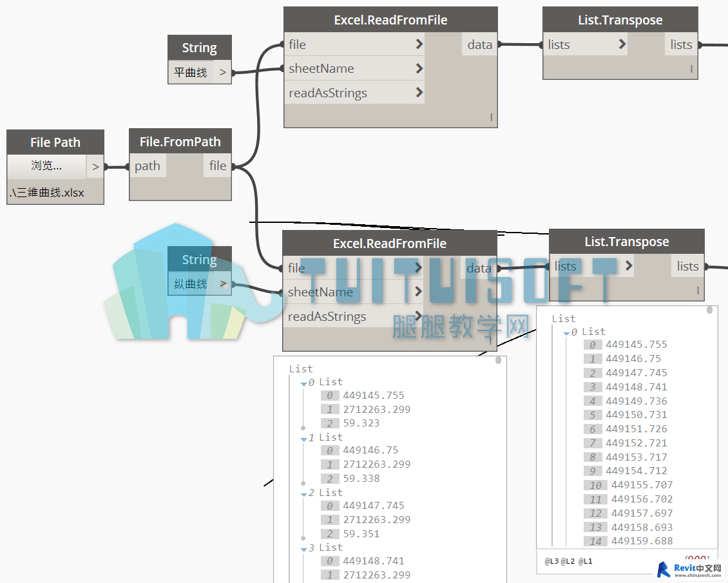Open sheetName chevron on upper Excel.ReadFromFile
The image size is (728, 583).
(419, 68)
